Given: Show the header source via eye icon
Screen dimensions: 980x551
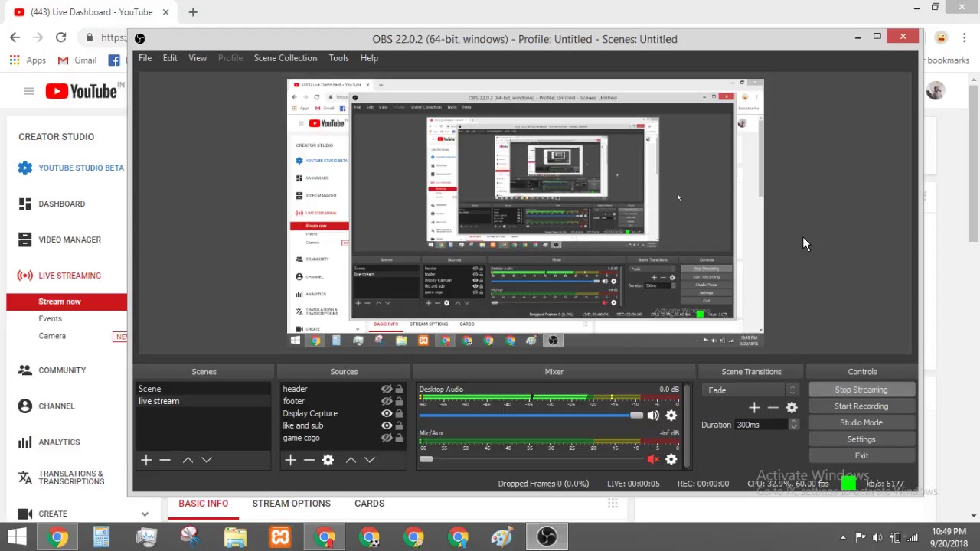Looking at the screenshot, I should pyautogui.click(x=387, y=389).
